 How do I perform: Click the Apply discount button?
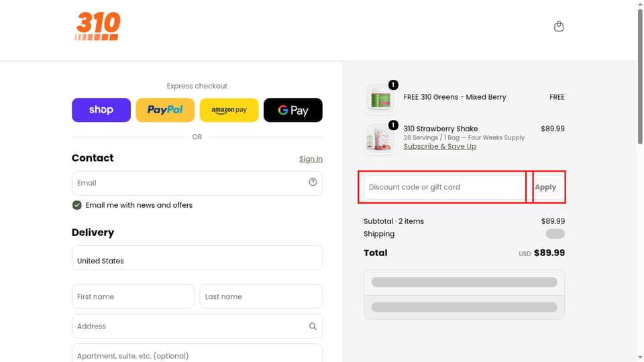[x=545, y=187]
